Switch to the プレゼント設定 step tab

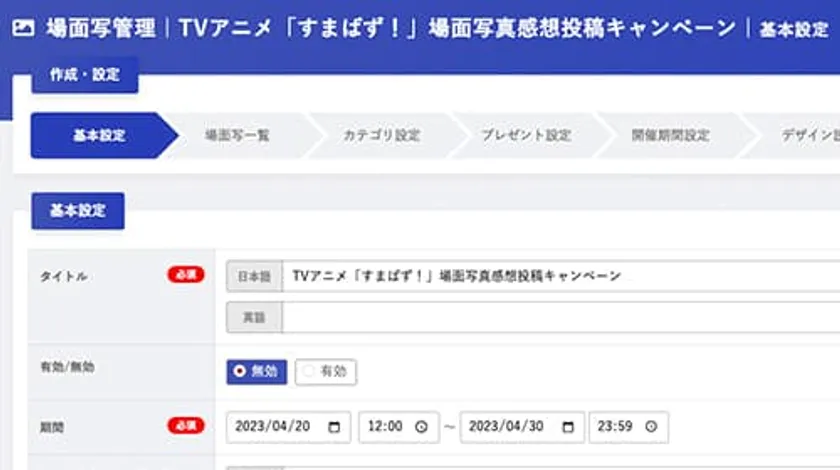(x=526, y=135)
